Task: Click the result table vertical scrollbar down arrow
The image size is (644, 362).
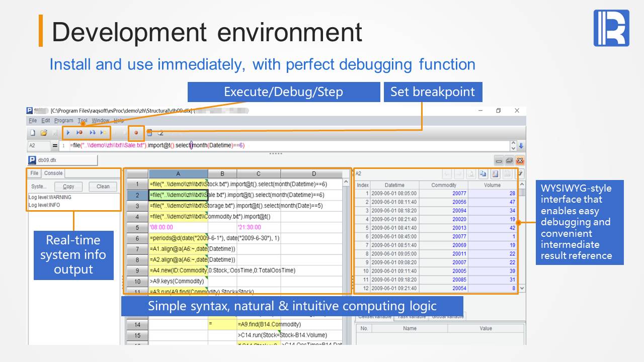Action: coord(522,288)
